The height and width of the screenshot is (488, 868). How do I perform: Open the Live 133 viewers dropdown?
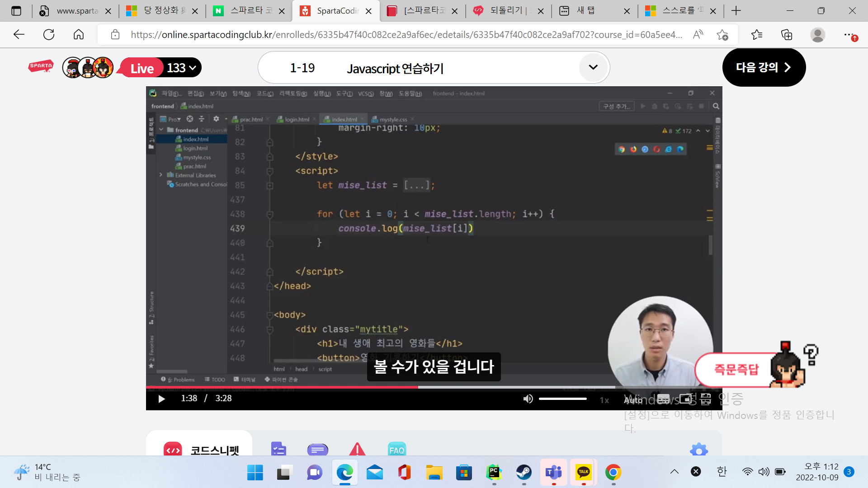point(160,68)
